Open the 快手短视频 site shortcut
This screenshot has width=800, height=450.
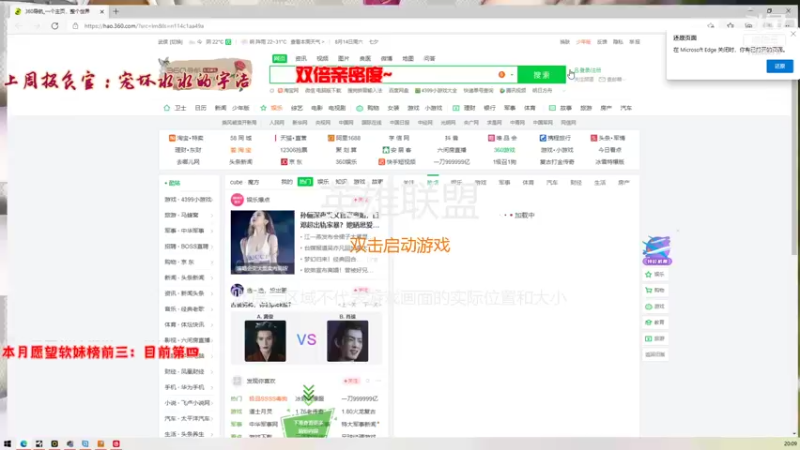tap(397, 162)
